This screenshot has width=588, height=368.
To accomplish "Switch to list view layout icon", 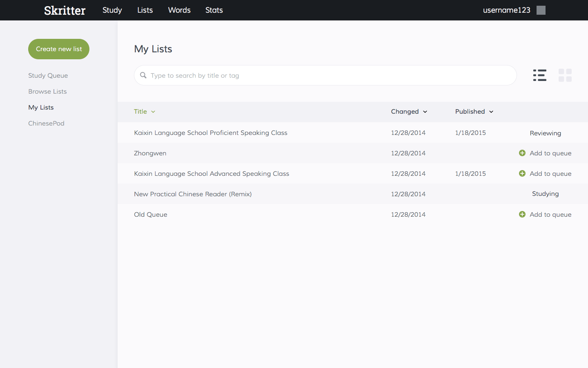I will coord(539,75).
